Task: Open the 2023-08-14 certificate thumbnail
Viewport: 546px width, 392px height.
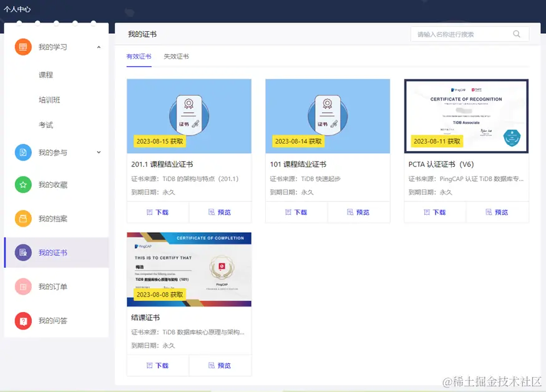Action: point(328,116)
